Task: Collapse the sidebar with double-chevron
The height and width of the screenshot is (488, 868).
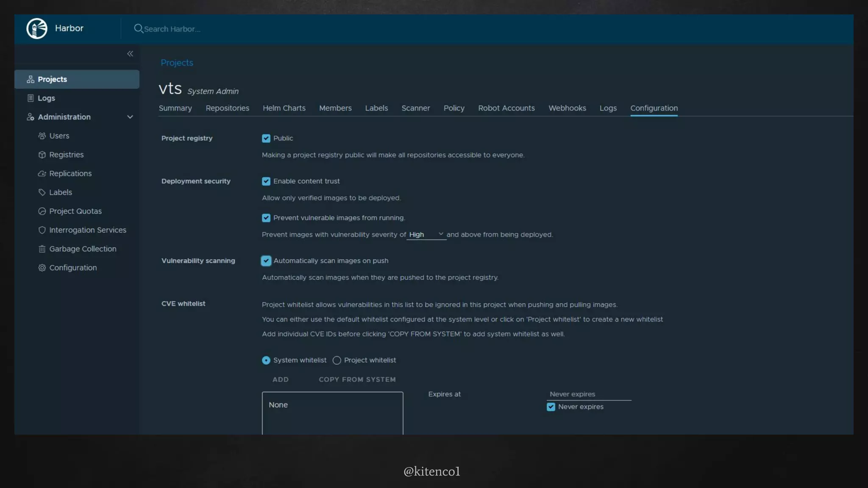Action: [x=130, y=54]
